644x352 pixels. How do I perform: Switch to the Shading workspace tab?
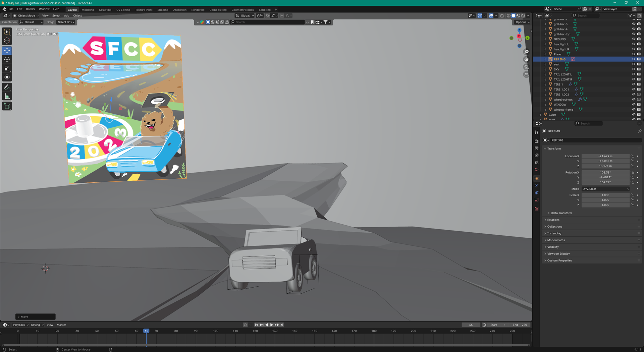[x=163, y=10]
